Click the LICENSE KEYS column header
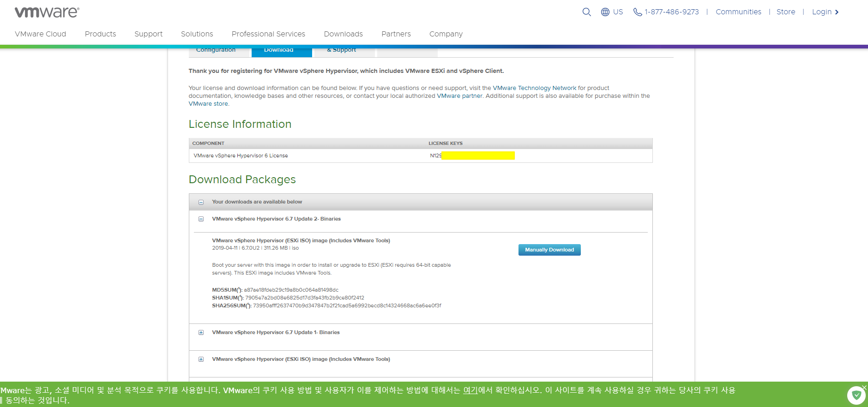 coord(446,144)
